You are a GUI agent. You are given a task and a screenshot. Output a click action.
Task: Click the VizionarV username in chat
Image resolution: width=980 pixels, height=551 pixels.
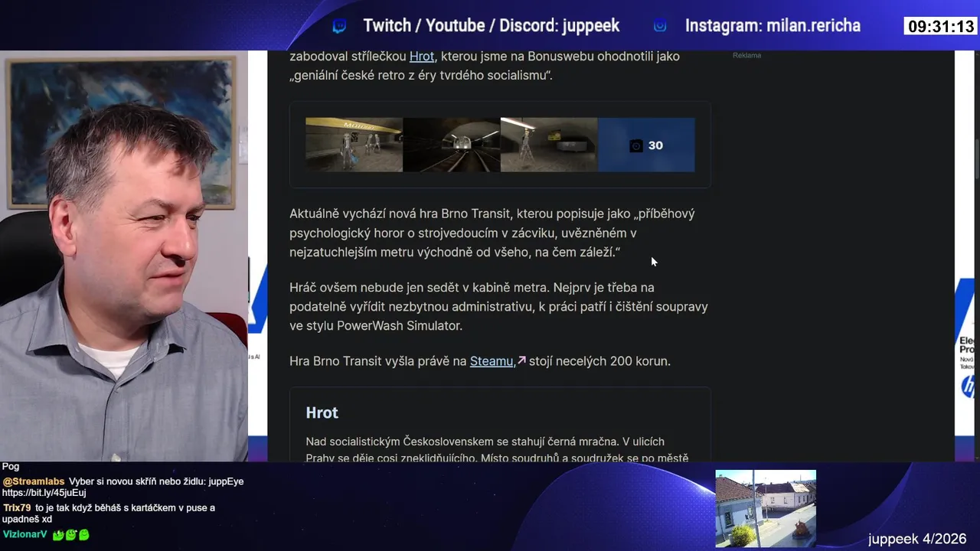click(x=24, y=534)
